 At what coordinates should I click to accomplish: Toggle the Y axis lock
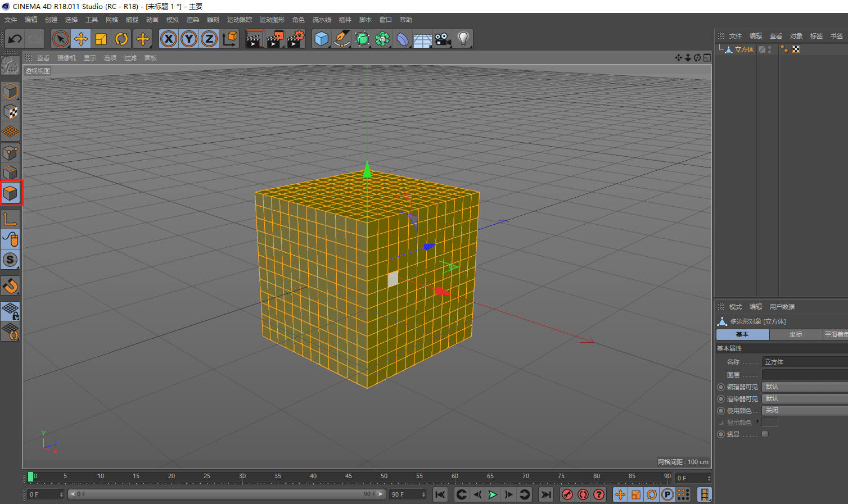tap(189, 39)
